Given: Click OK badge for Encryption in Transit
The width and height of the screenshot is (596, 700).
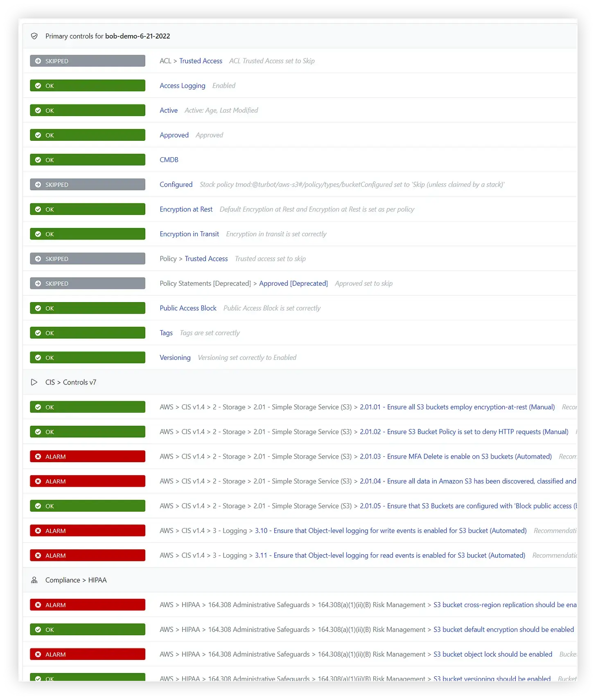Looking at the screenshot, I should click(88, 234).
